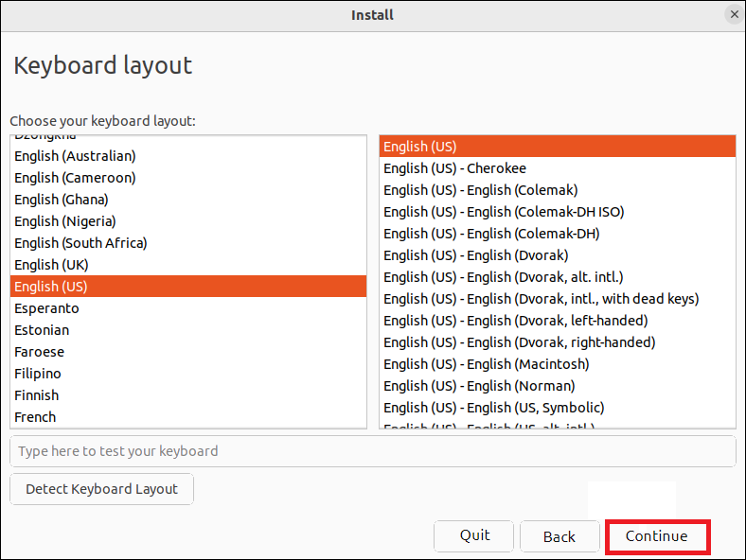Select English (Dvorak, left-handed) variant
Image resolution: width=746 pixels, height=560 pixels.
[x=515, y=321]
